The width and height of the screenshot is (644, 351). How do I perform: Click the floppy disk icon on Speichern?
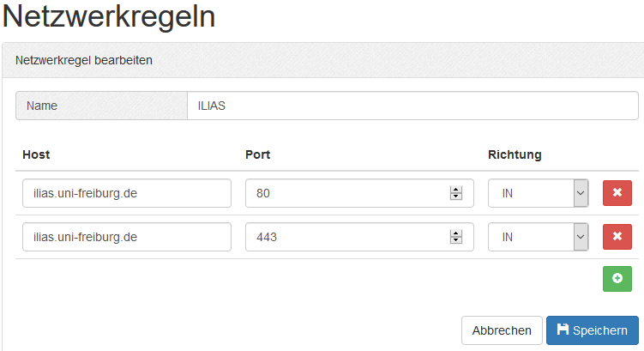click(563, 330)
